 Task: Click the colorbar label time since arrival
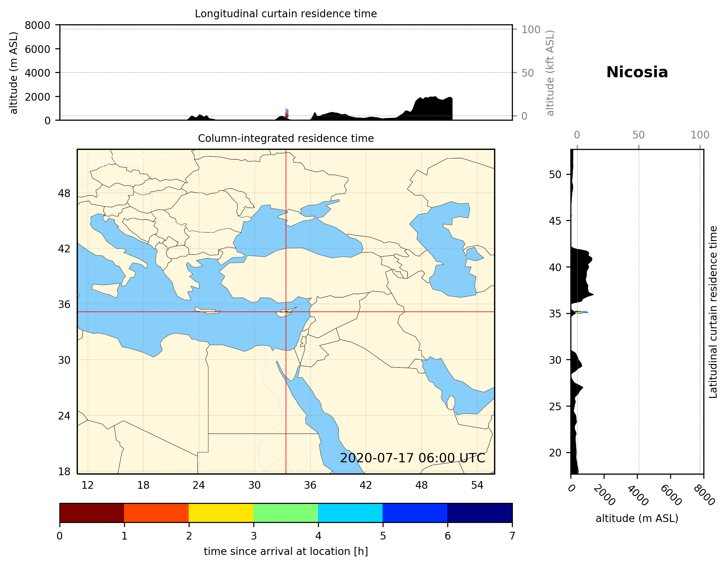click(x=286, y=551)
